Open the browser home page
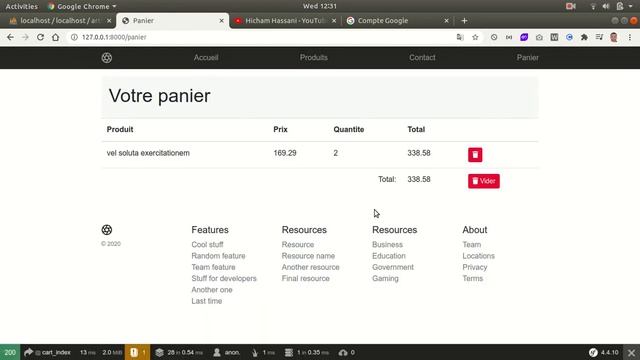Screen dimensions: 640x360 point(56,37)
